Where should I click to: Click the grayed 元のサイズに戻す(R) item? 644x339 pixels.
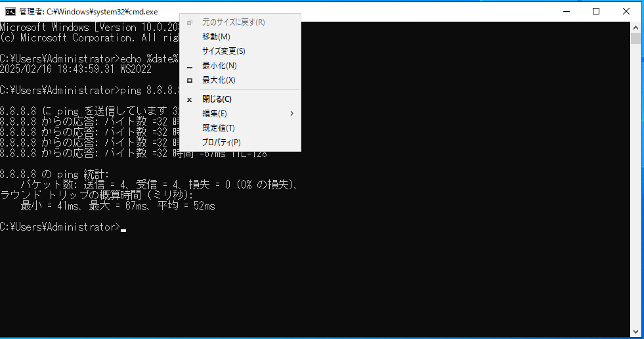(x=233, y=22)
